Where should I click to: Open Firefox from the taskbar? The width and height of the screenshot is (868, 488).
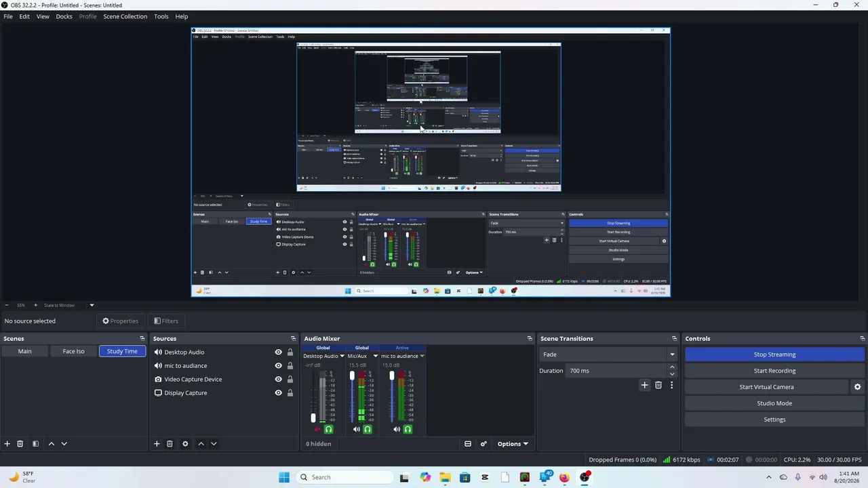tap(564, 477)
